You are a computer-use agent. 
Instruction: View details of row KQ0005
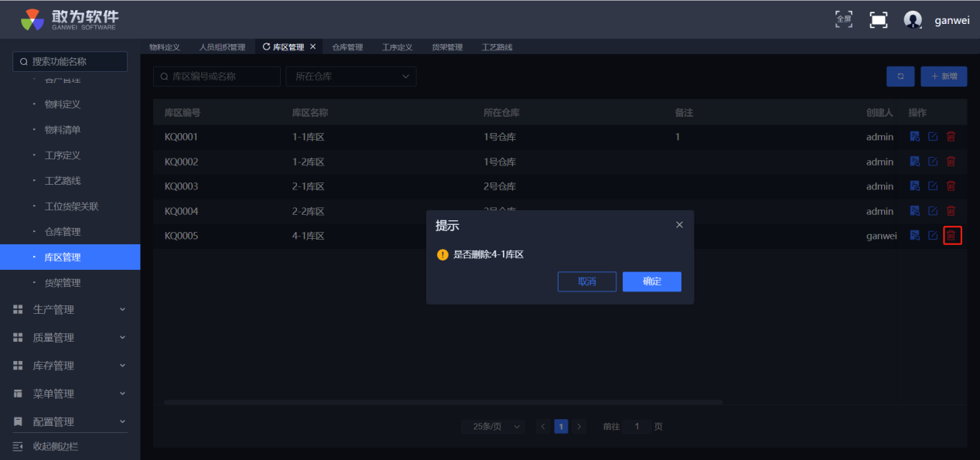(914, 236)
